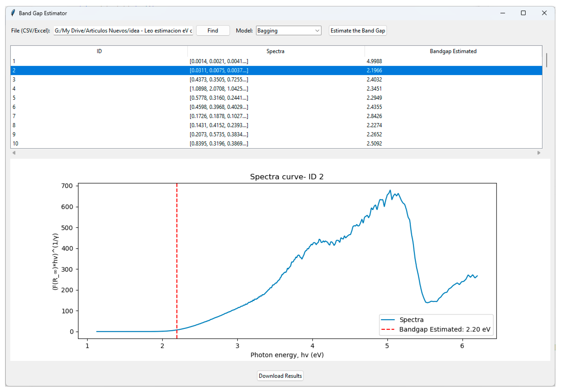This screenshot has width=561, height=392.
Task: Maximize the Band Gap Estimator window
Action: (523, 13)
